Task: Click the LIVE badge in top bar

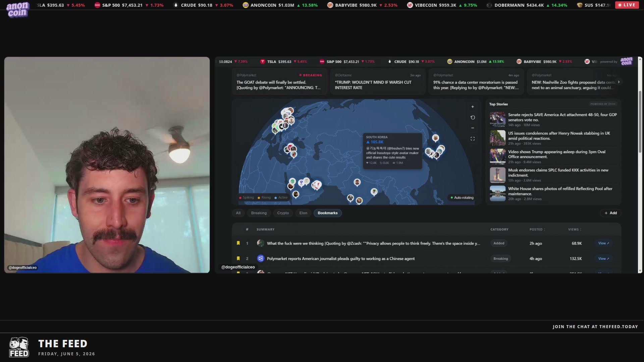Action: click(x=627, y=5)
